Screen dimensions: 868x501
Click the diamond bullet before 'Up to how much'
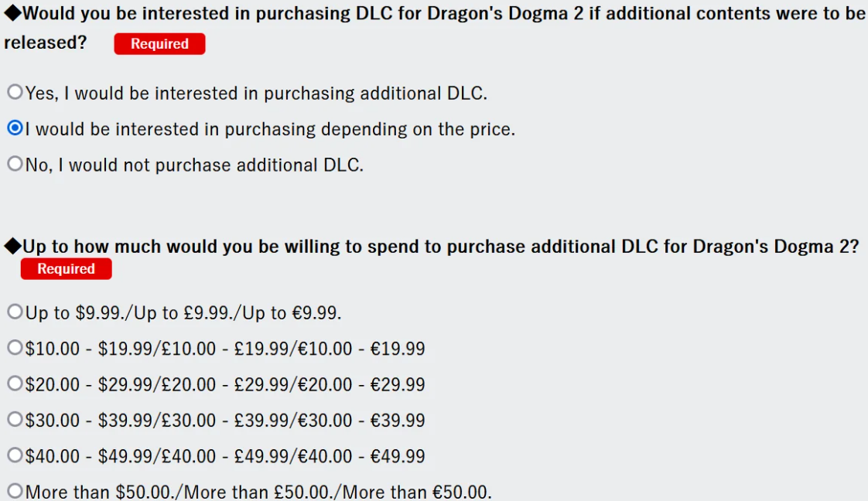12,247
